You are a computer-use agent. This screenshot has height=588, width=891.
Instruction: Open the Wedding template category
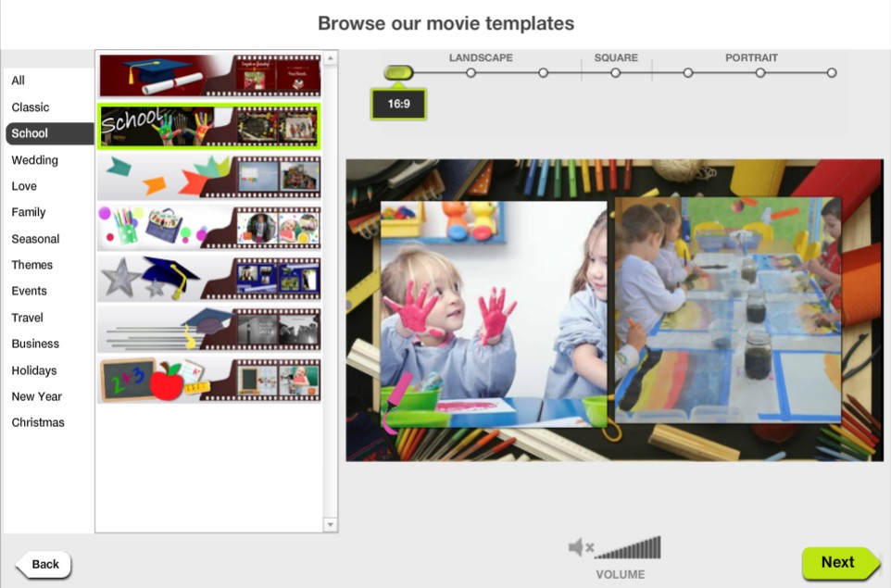coord(35,160)
